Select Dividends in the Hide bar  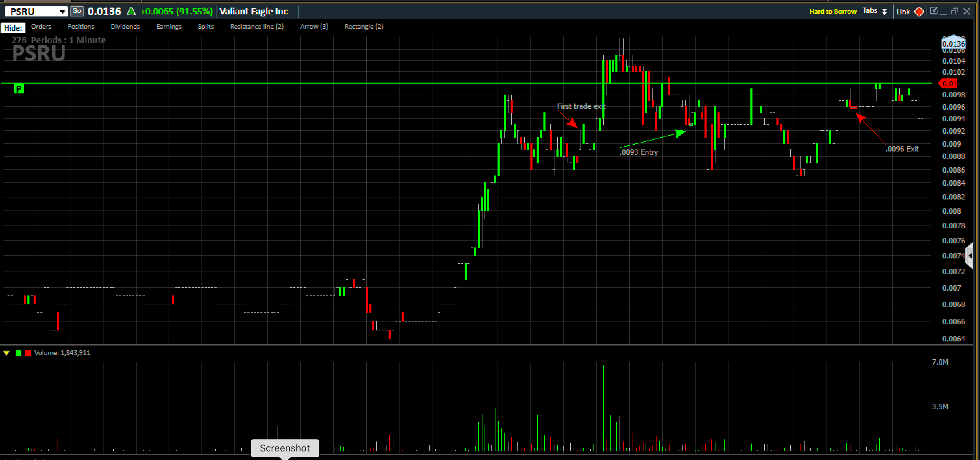pyautogui.click(x=125, y=27)
